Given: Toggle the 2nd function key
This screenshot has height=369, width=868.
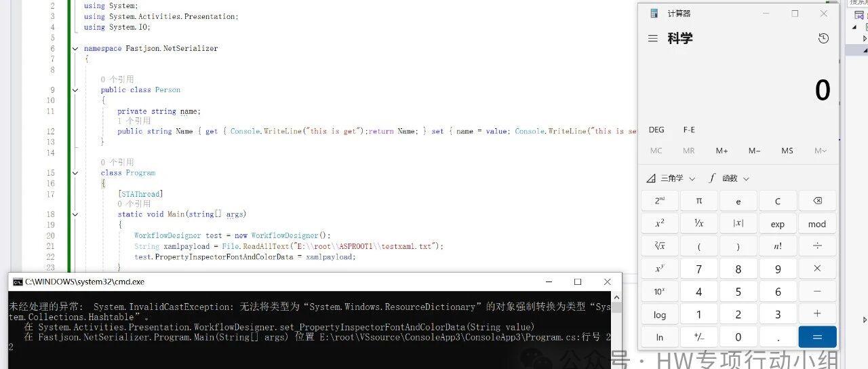Looking at the screenshot, I should tap(660, 201).
